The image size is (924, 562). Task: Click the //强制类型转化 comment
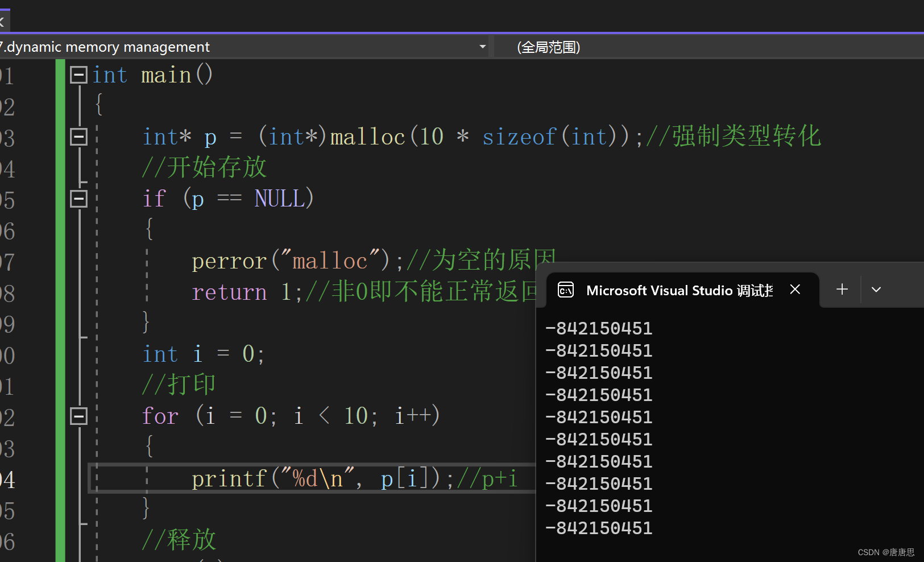pos(734,137)
